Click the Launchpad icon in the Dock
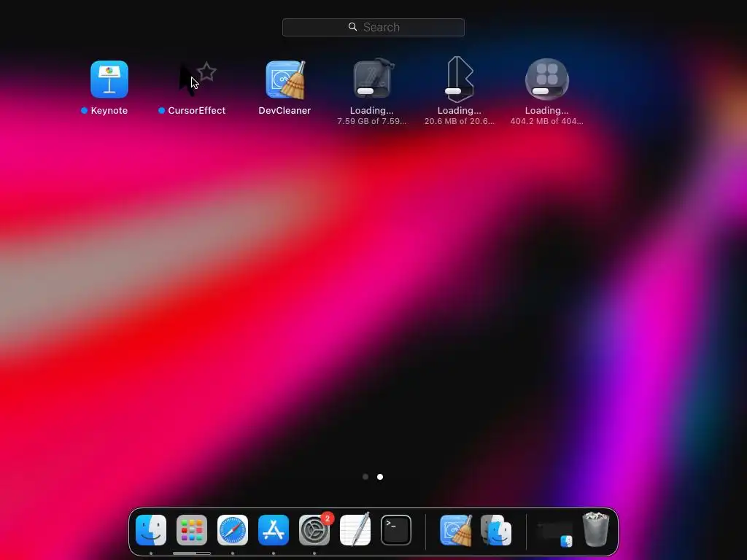 pyautogui.click(x=192, y=530)
